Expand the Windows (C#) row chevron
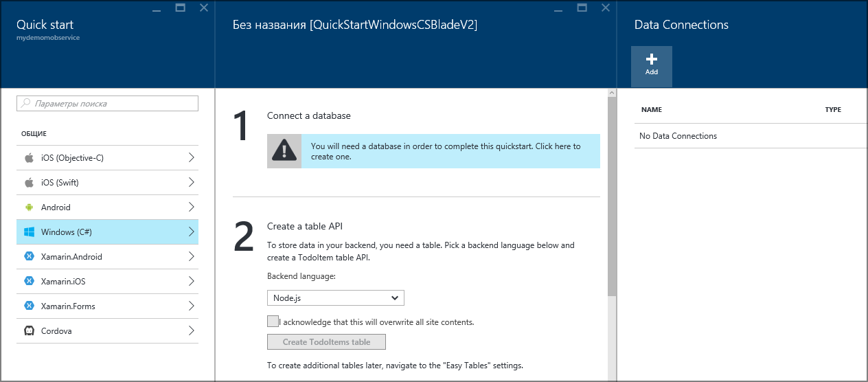Viewport: 868px width, 382px height. click(191, 232)
